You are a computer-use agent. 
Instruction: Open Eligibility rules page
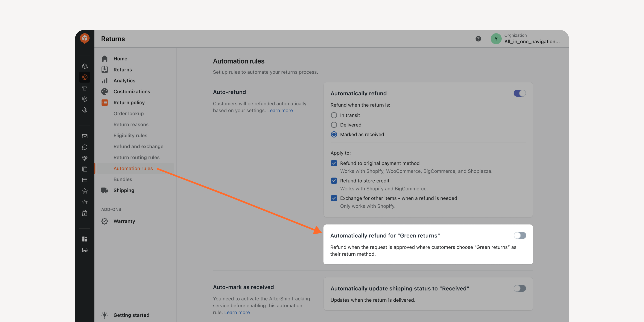pyautogui.click(x=130, y=135)
